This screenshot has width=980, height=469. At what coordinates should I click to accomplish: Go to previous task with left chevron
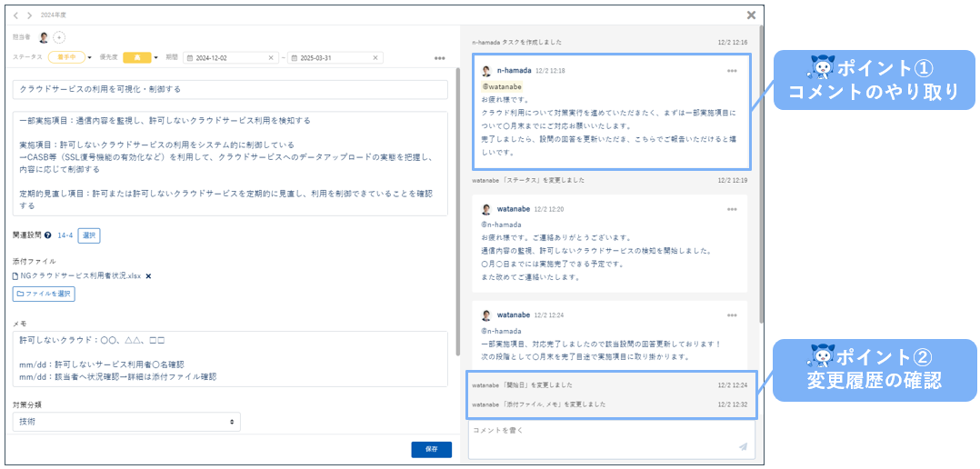16,15
